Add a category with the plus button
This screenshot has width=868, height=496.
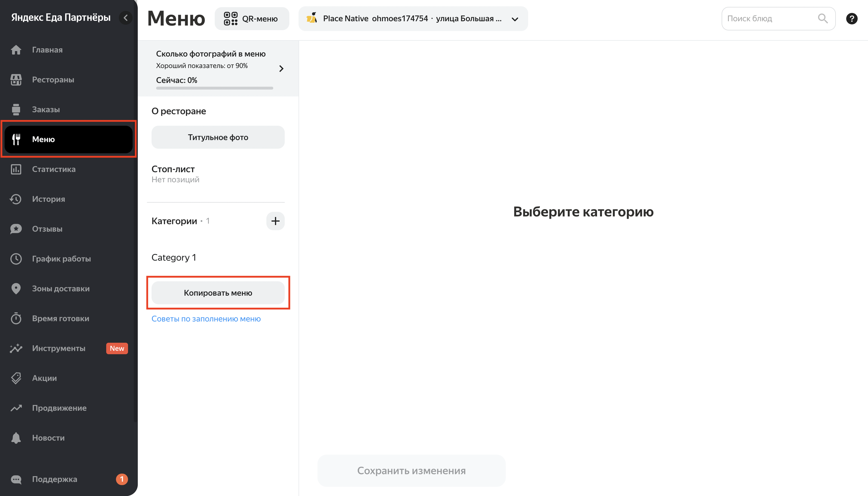click(x=275, y=221)
